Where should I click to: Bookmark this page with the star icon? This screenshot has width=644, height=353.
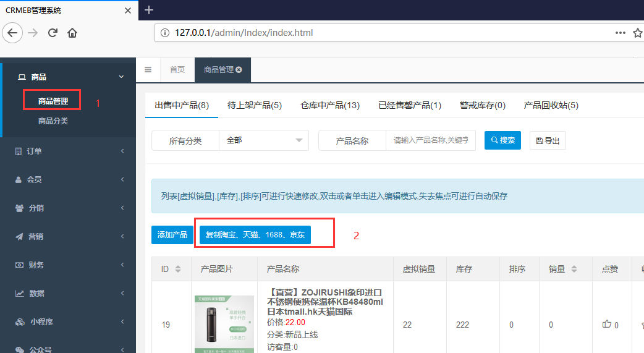point(638,33)
